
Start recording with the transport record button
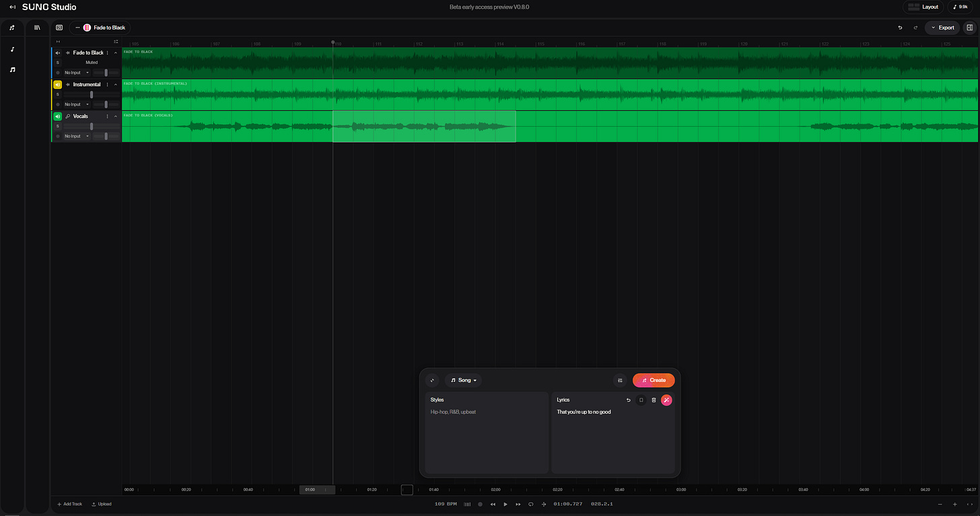click(480, 504)
